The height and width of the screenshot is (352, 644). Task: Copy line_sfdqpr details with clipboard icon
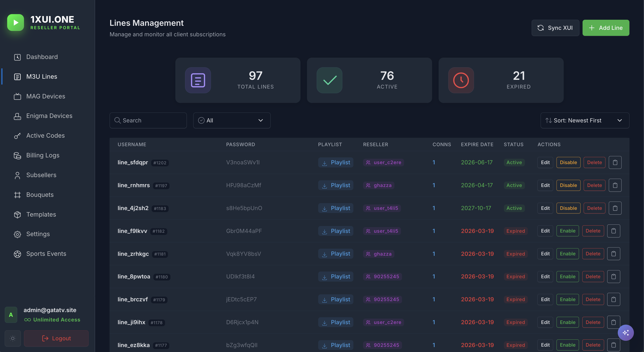[615, 162]
